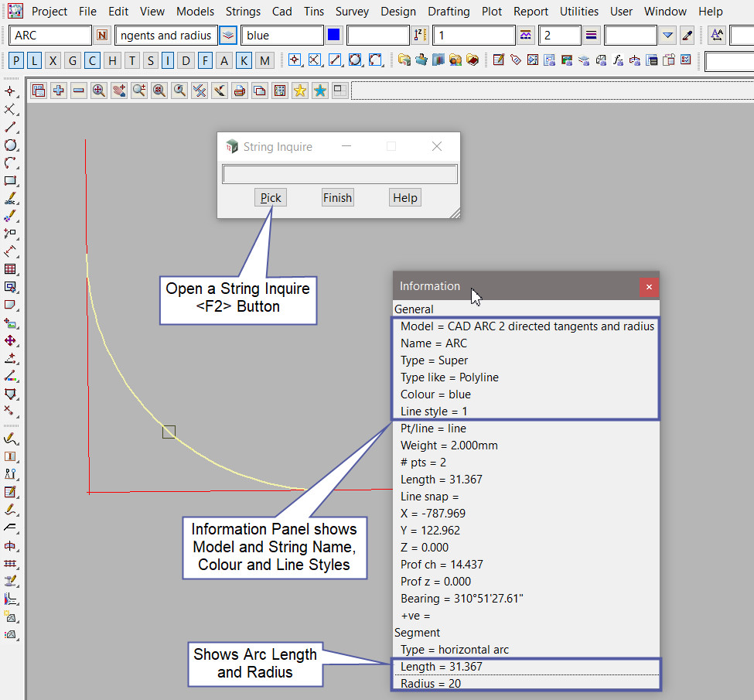Click Finish in String Inquire dialog

point(337,198)
